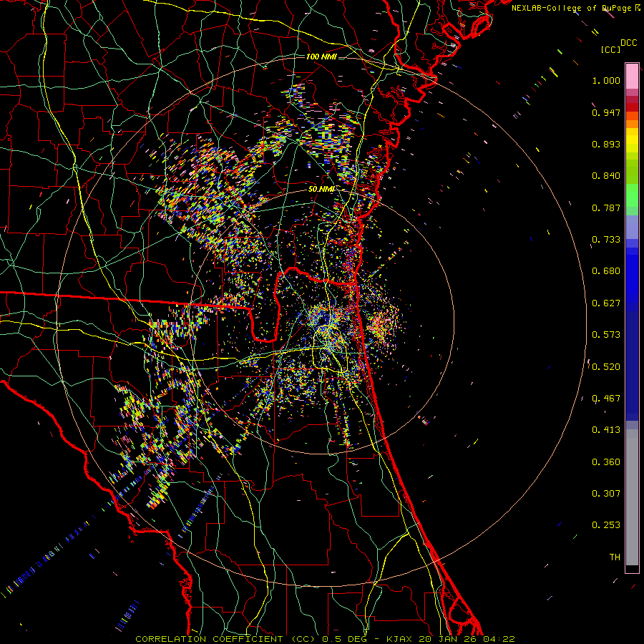Image resolution: width=644 pixels, height=644 pixels.
Task: Select the 0.360 scale value
Action: tap(606, 462)
